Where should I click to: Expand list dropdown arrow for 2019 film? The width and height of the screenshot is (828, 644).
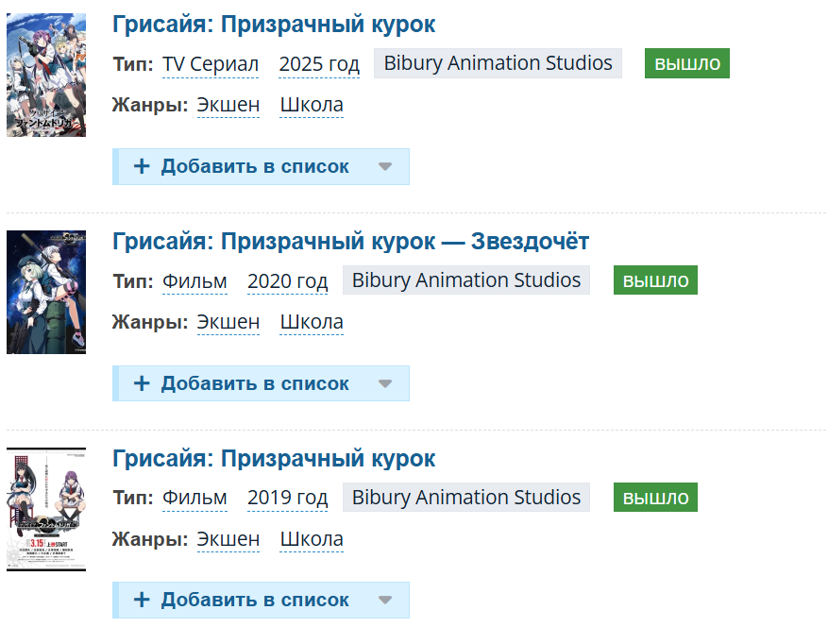[384, 601]
